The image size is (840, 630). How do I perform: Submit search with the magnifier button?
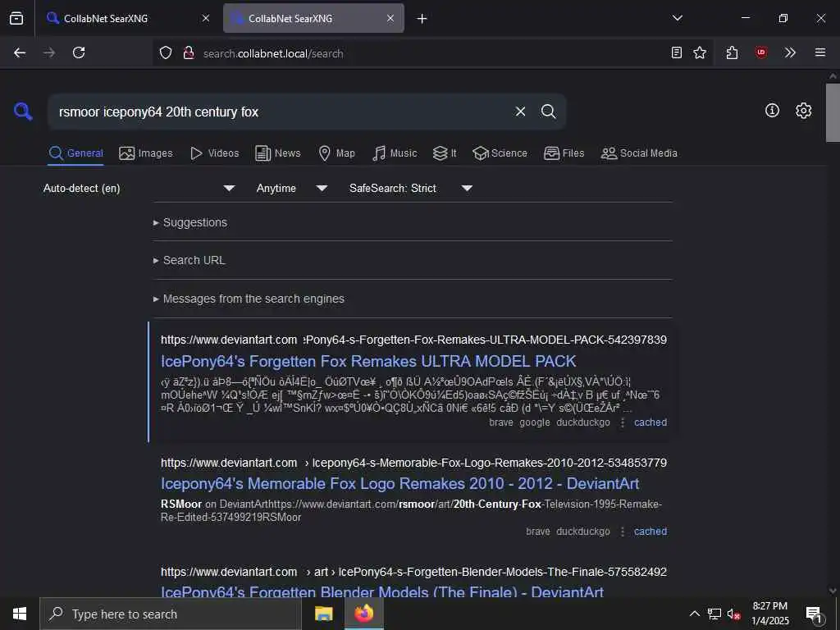coord(548,112)
